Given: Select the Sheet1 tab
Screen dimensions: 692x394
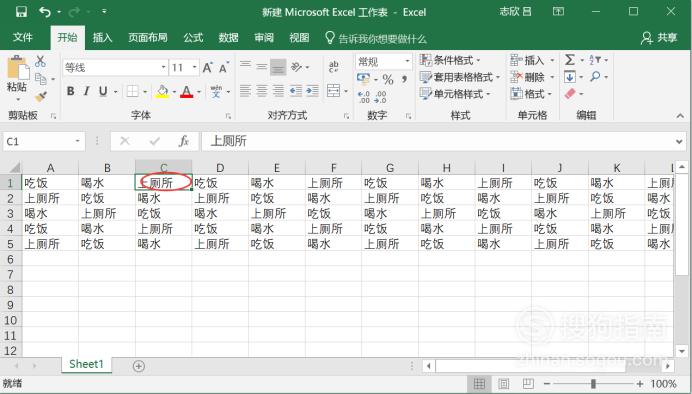Looking at the screenshot, I should [86, 364].
